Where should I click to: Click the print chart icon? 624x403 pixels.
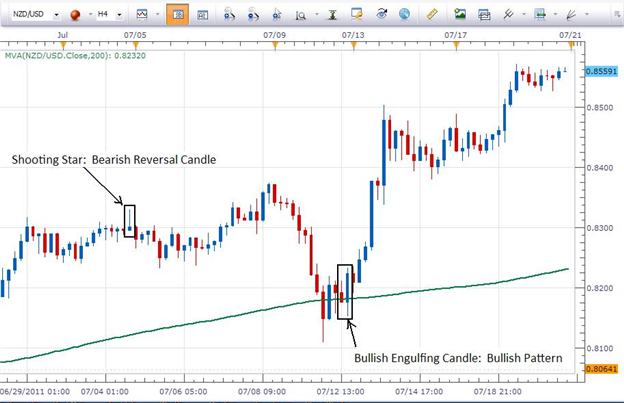pos(484,15)
